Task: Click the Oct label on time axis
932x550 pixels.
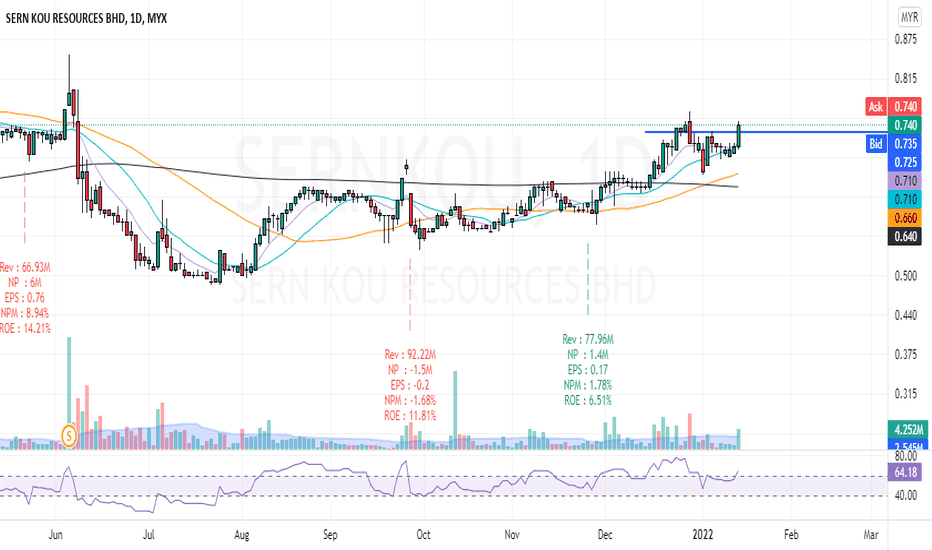Action: pos(423,534)
